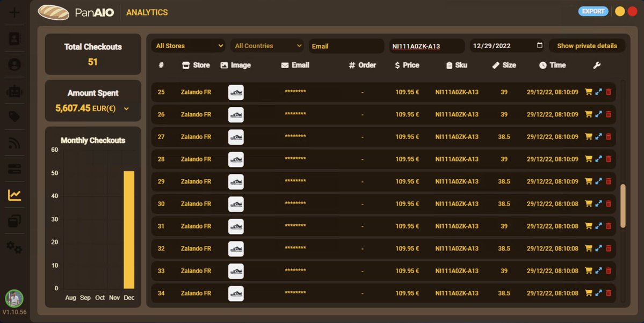Screen dimensions: 644x323
Task: Click the expand arrows icon in row 26
Action: pos(598,114)
